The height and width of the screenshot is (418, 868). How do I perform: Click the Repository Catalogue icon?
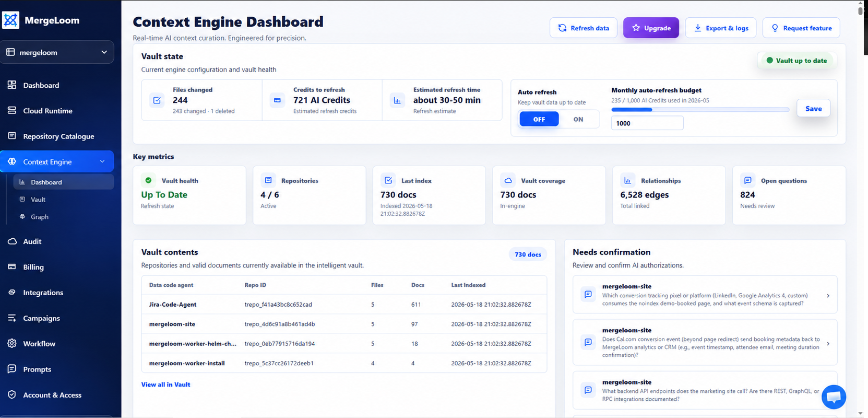coord(12,136)
